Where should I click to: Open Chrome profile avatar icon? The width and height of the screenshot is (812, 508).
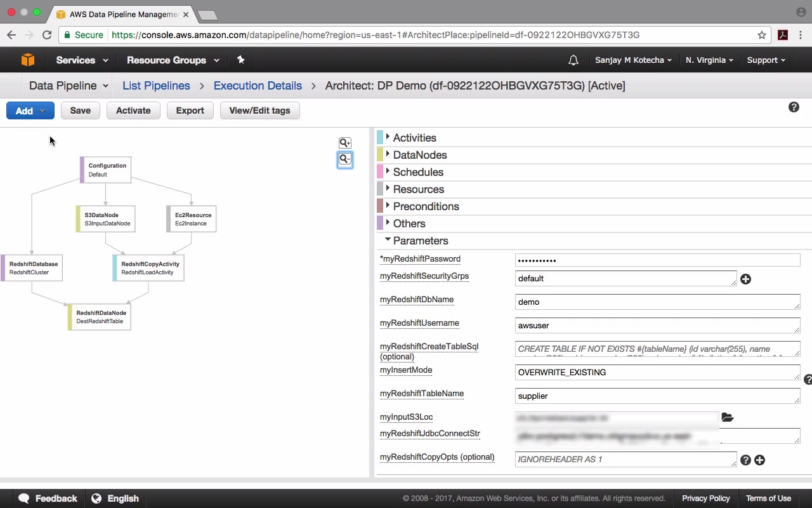coord(801,12)
